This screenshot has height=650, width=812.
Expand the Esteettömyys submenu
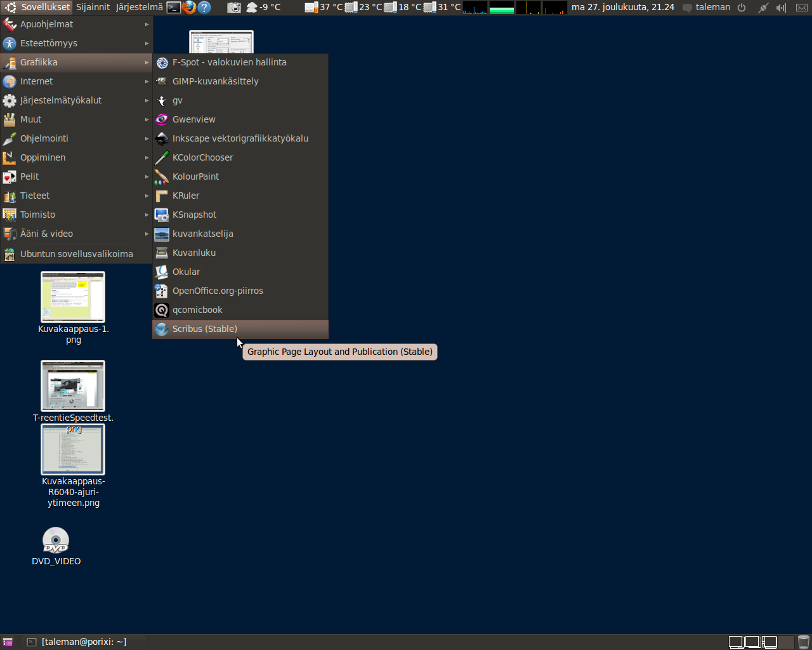click(76, 43)
